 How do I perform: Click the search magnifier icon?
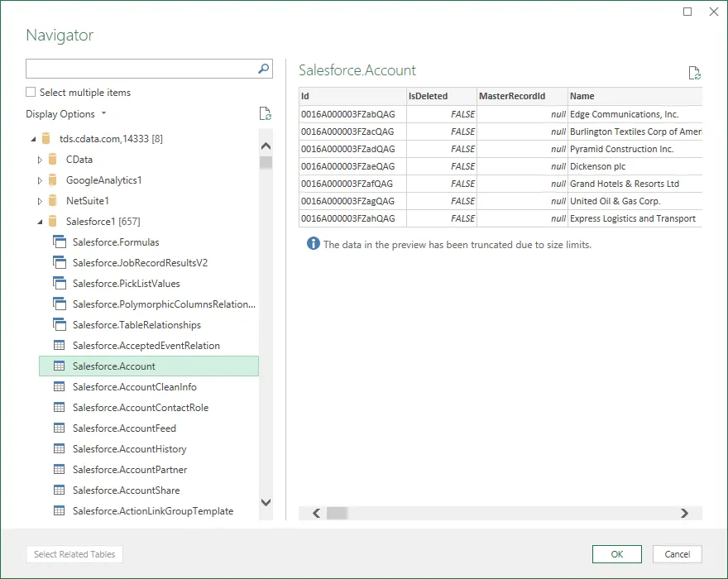coord(264,69)
